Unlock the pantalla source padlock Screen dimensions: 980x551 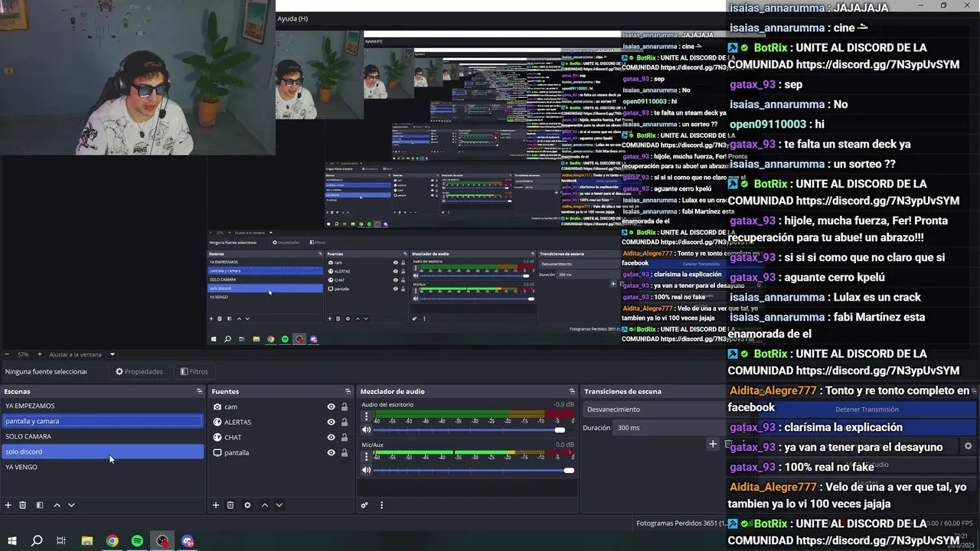[x=345, y=452]
